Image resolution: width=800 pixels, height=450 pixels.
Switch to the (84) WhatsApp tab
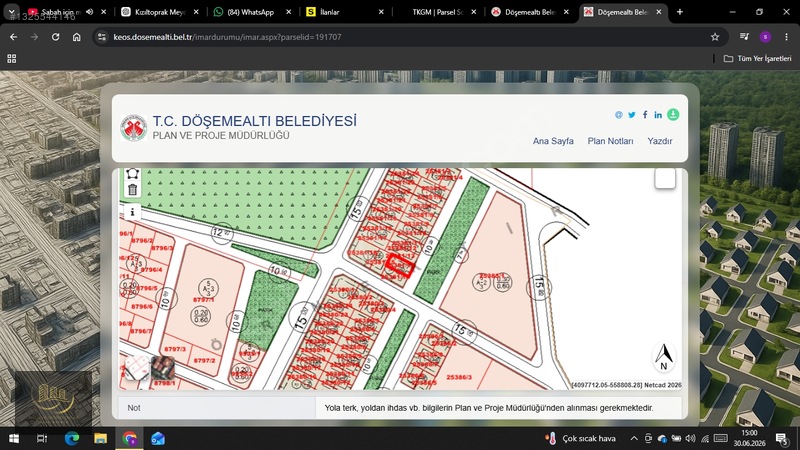pyautogui.click(x=251, y=12)
